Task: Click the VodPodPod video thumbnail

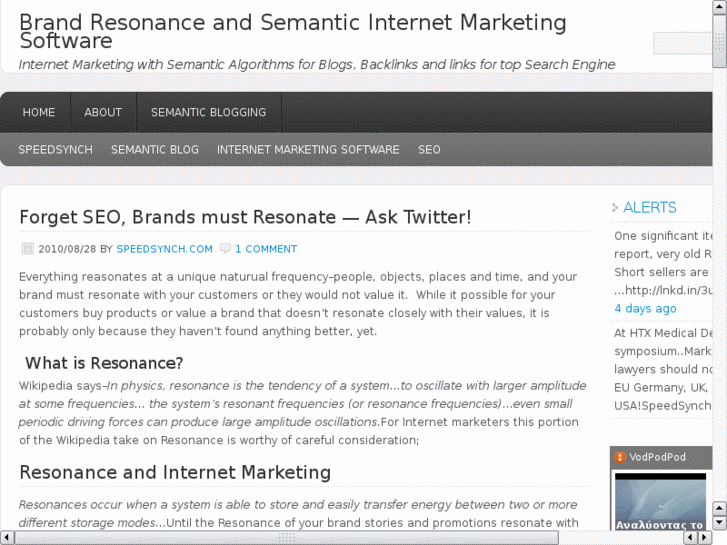Action: pos(661,500)
